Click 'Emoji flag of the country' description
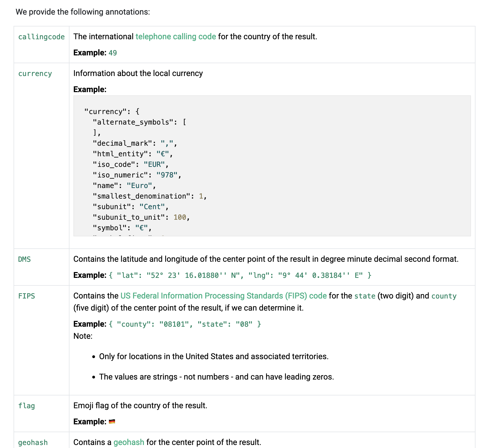This screenshot has width=482, height=448. (x=140, y=405)
